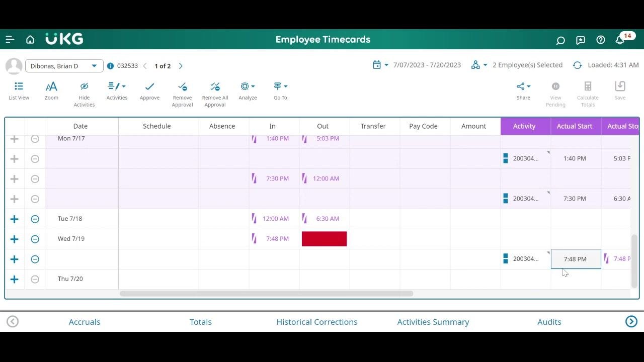The image size is (644, 362).
Task: Open the employees selected hierarchy dropdown
Action: pos(479,65)
